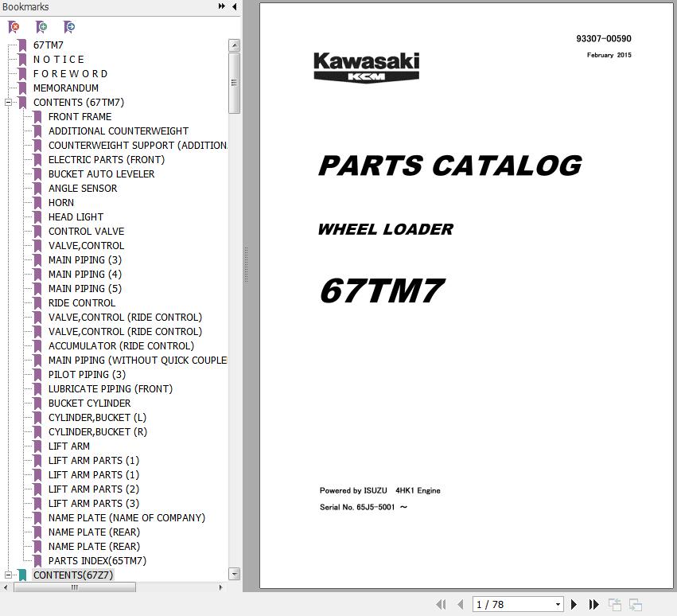Open the PARTS INDEX(65TM7) bookmark
677x616 pixels.
98,560
